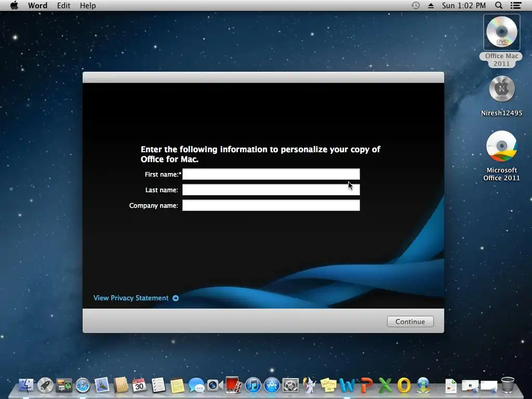532x399 pixels.
Task: Open Messages speech bubble icon
Action: click(196, 385)
